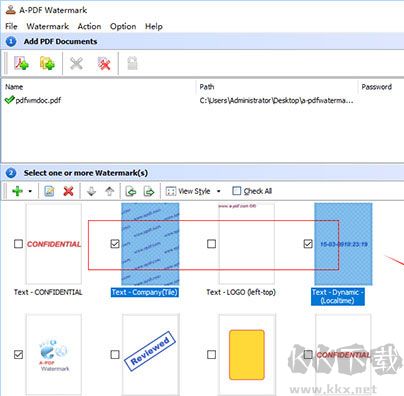Screen dimensions: 404x396
Task: Open the add watermark dropdown arrow
Action: (30, 191)
